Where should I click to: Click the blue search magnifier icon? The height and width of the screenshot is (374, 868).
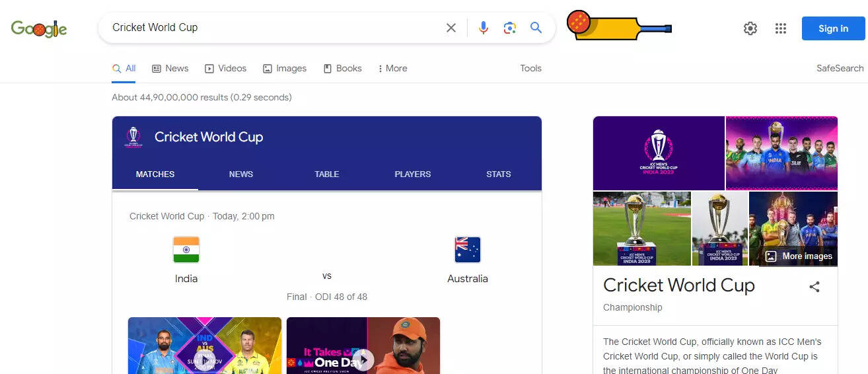pyautogui.click(x=536, y=28)
